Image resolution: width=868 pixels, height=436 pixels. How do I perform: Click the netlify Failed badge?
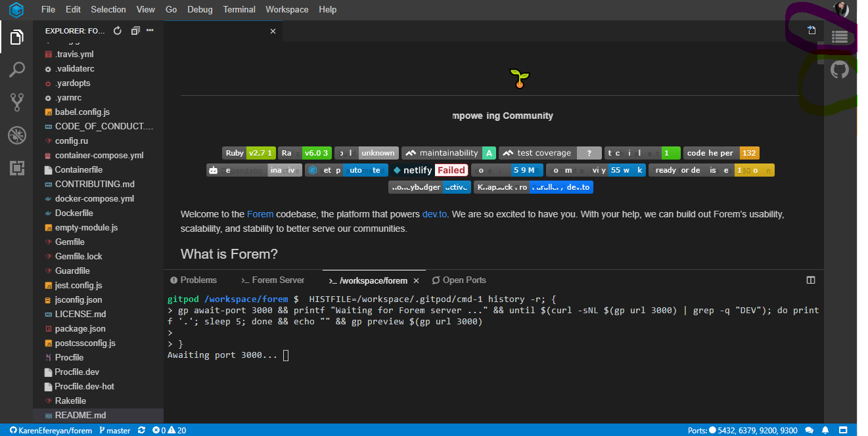point(430,170)
